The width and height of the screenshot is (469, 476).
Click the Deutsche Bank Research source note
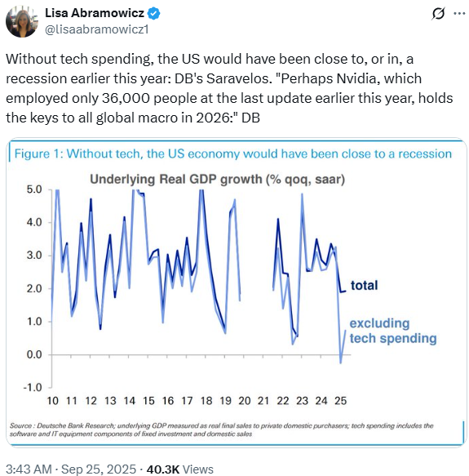[x=222, y=429]
